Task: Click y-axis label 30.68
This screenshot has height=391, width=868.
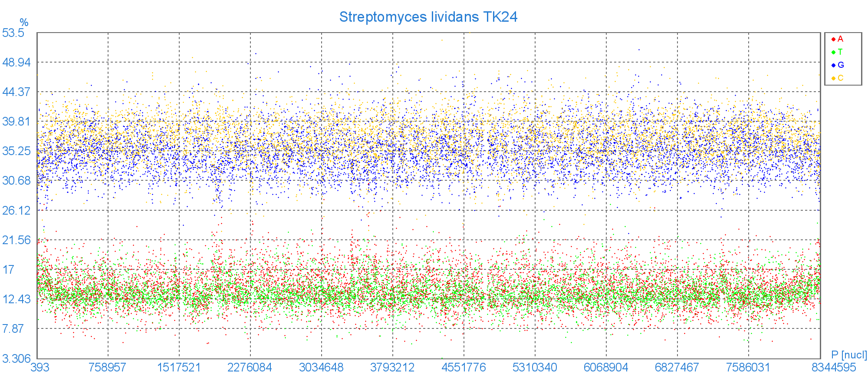Action: (x=16, y=180)
